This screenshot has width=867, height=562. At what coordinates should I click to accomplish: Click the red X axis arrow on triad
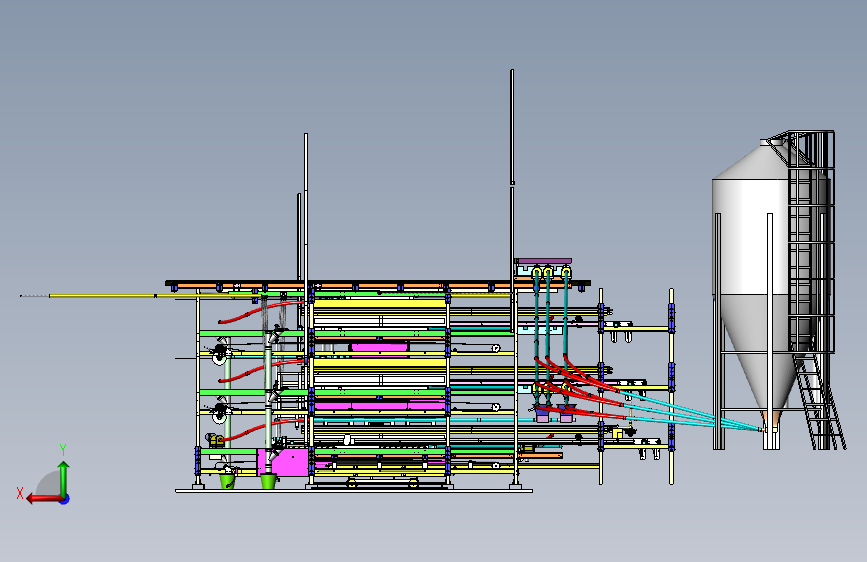[43, 499]
